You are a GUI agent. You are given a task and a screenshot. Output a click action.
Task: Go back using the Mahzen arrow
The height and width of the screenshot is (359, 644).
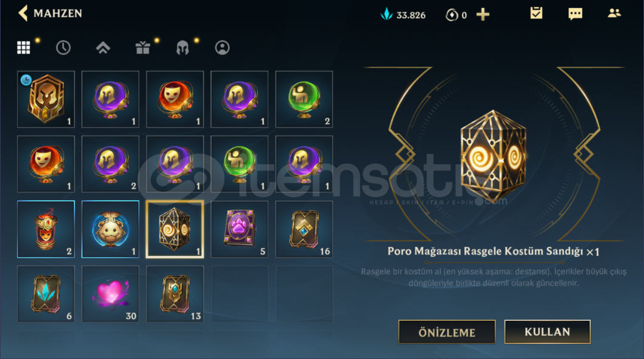tap(24, 13)
